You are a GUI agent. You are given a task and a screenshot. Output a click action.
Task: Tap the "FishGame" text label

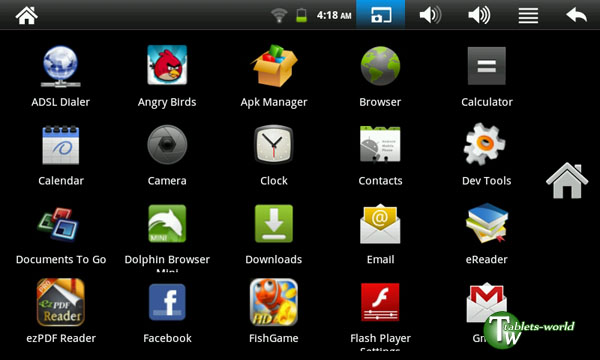point(274,338)
